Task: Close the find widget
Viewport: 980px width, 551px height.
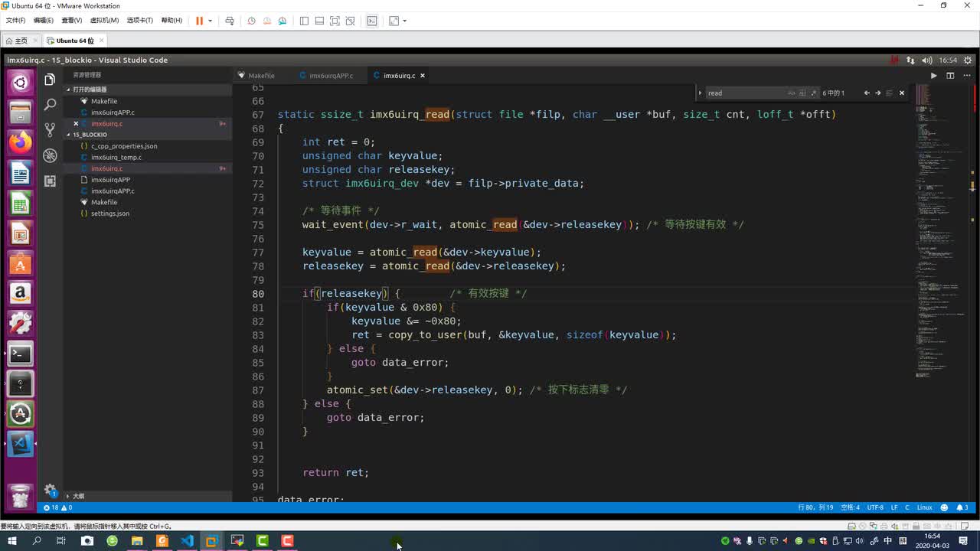Action: tap(901, 93)
